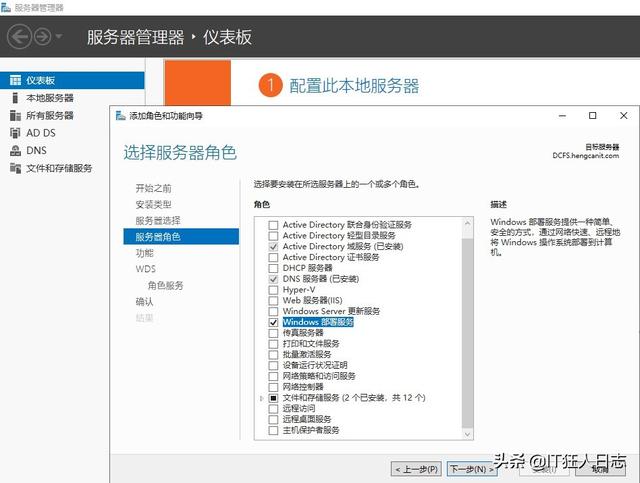Image resolution: width=640 pixels, height=483 pixels.
Task: Check Windows Server 更新服务 role
Action: [273, 312]
